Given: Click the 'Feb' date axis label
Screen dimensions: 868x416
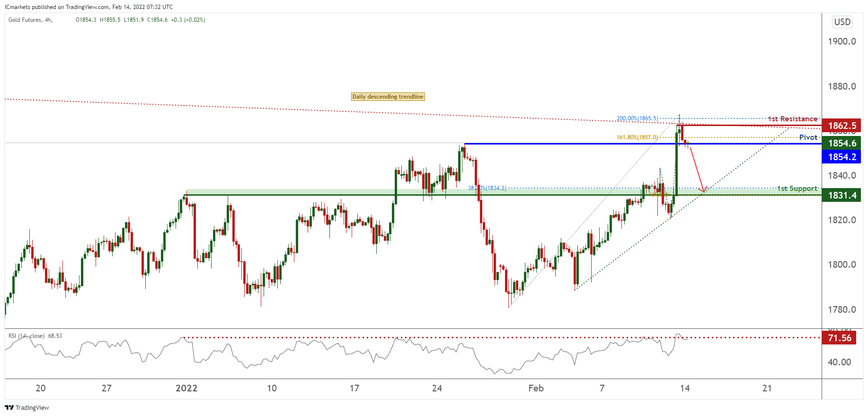Looking at the screenshot, I should 536,388.
